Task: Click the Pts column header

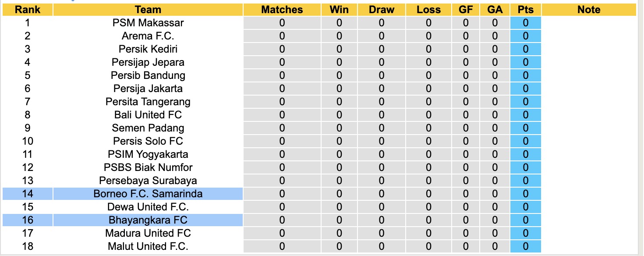Action: click(x=525, y=10)
